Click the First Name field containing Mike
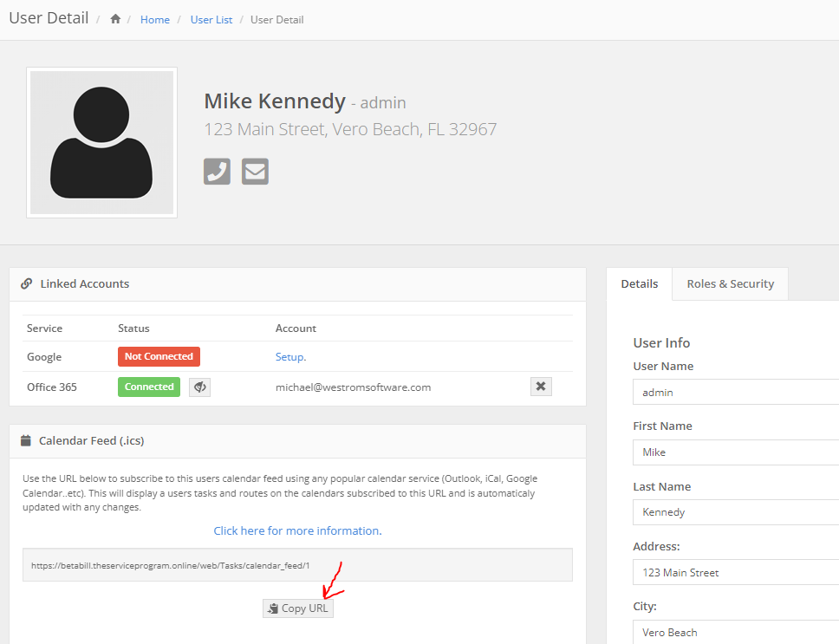 735,452
